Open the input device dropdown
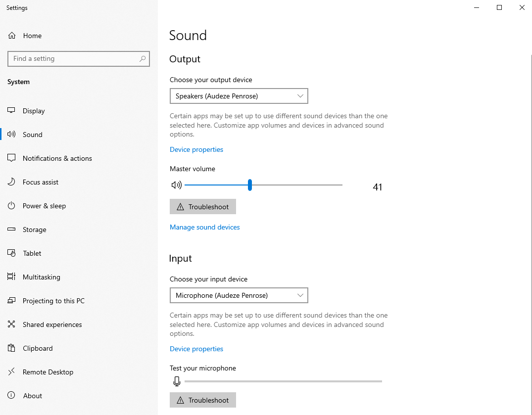This screenshot has width=532, height=415. [x=239, y=295]
